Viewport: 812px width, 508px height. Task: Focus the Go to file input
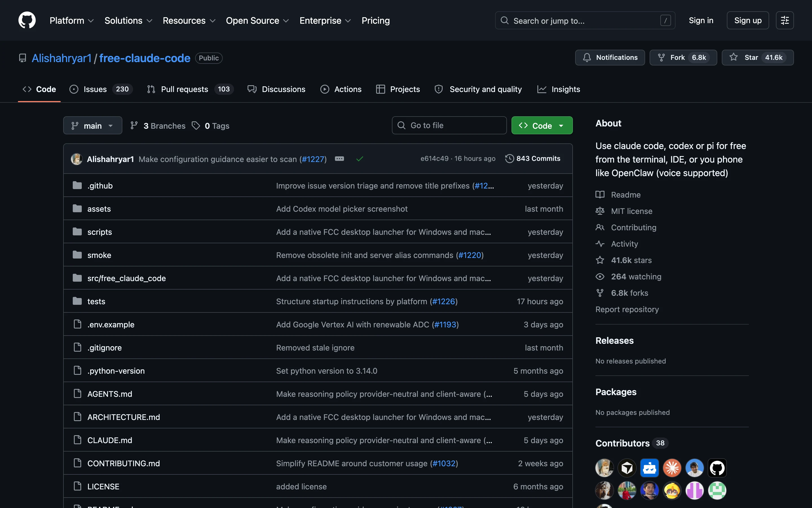[x=449, y=125]
